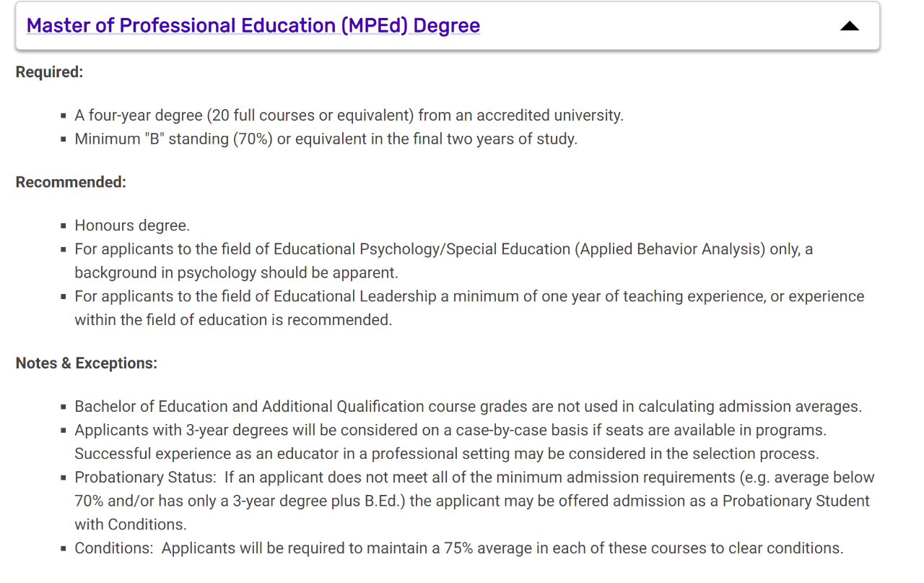Click the "Probationary Status:" note text

click(x=474, y=478)
